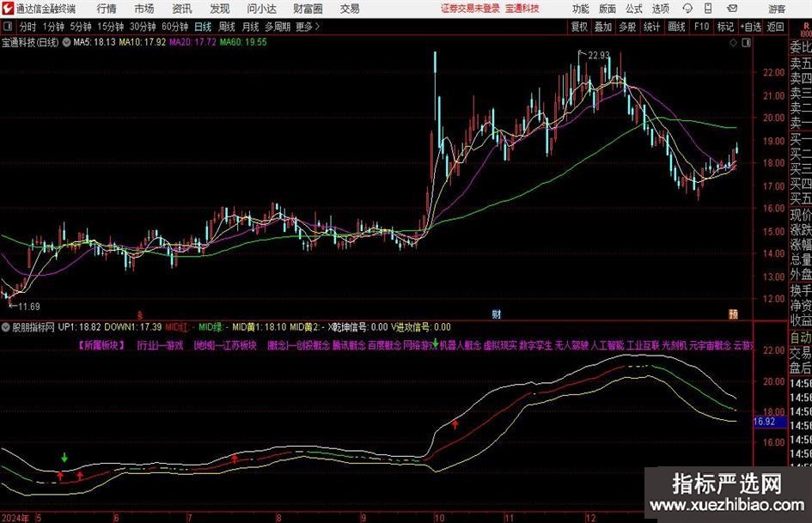Viewport: 812px width, 523px height.
Task: Click the MA20: 17.72 label
Action: 192,42
